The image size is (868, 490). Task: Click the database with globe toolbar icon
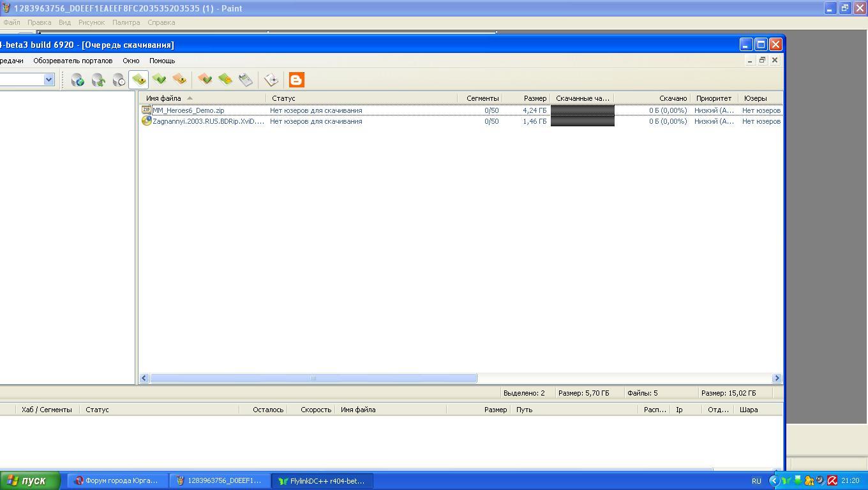78,80
